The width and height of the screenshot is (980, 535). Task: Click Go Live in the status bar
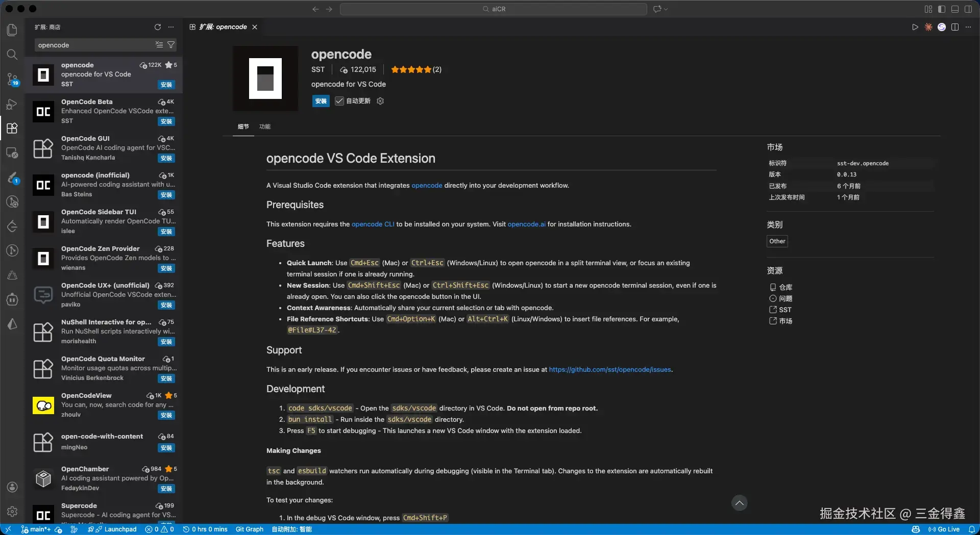click(944, 529)
